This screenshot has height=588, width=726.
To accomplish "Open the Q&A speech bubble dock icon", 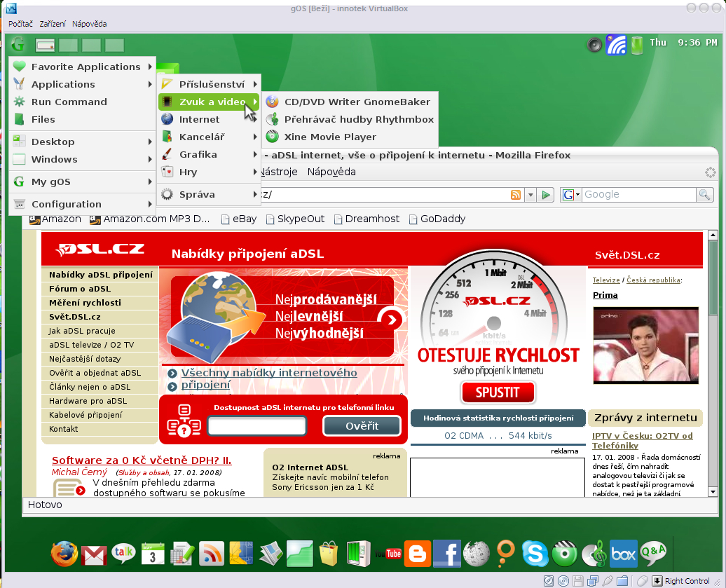I will tap(653, 553).
